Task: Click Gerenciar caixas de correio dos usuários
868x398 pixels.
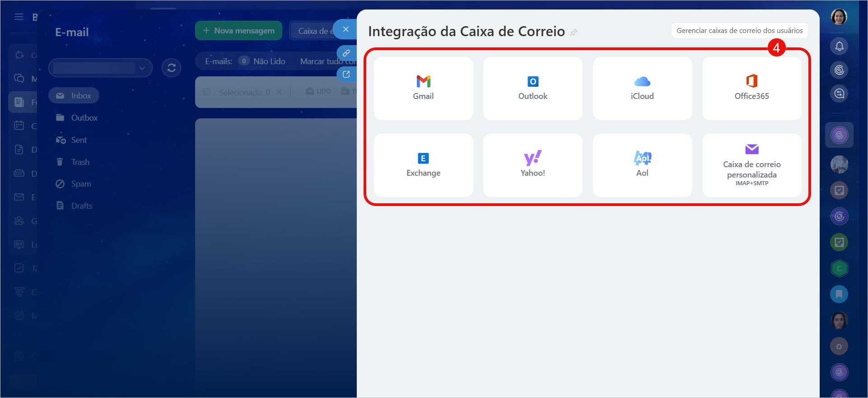Action: pyautogui.click(x=739, y=31)
